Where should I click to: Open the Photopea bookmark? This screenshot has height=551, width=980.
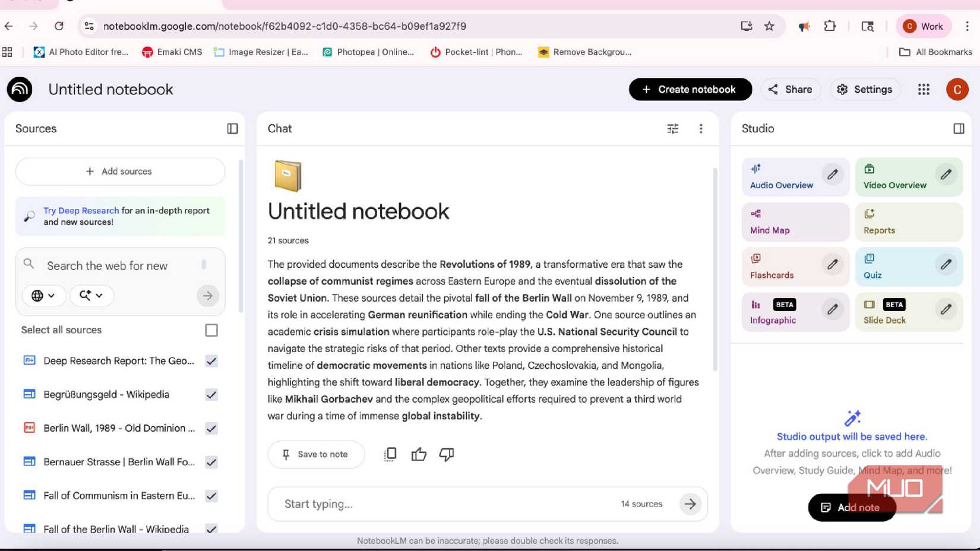368,52
